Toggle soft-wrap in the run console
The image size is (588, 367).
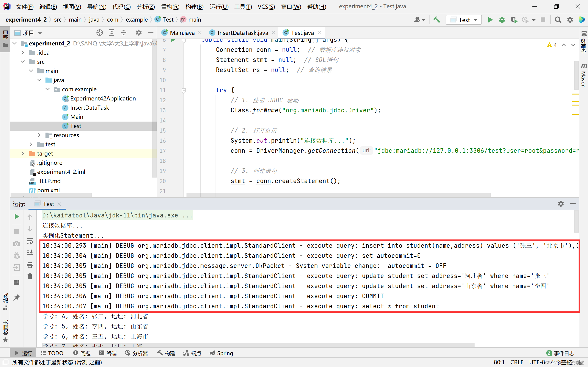coord(30,241)
